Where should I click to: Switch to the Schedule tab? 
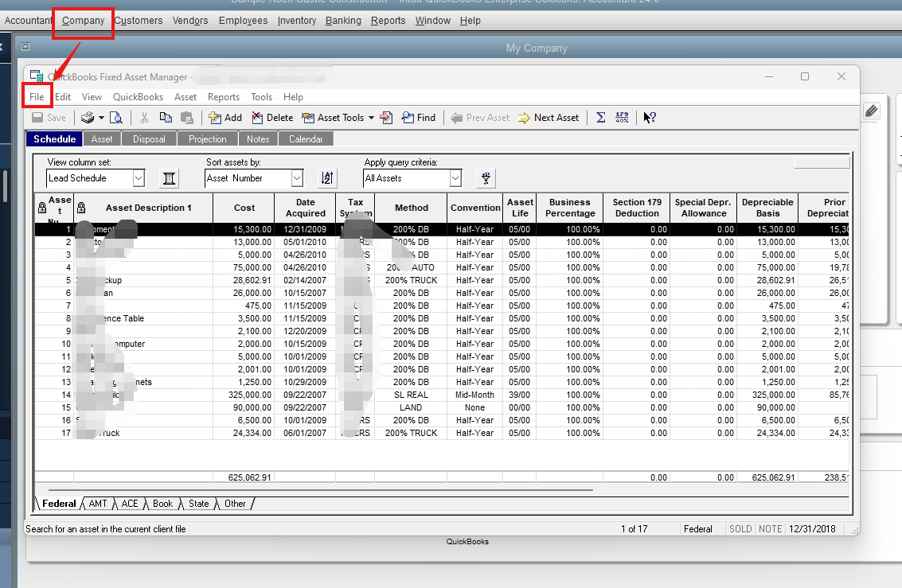pyautogui.click(x=55, y=139)
